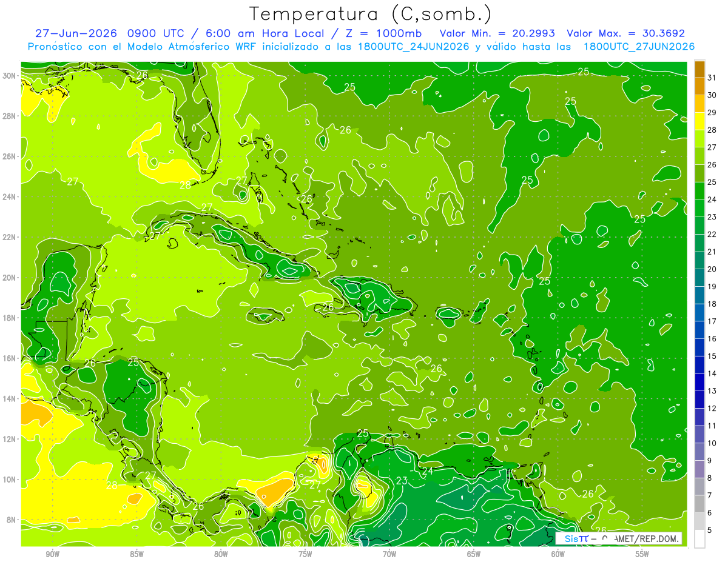Pick the yellow legend swatch between 28 and 29

click(x=699, y=121)
